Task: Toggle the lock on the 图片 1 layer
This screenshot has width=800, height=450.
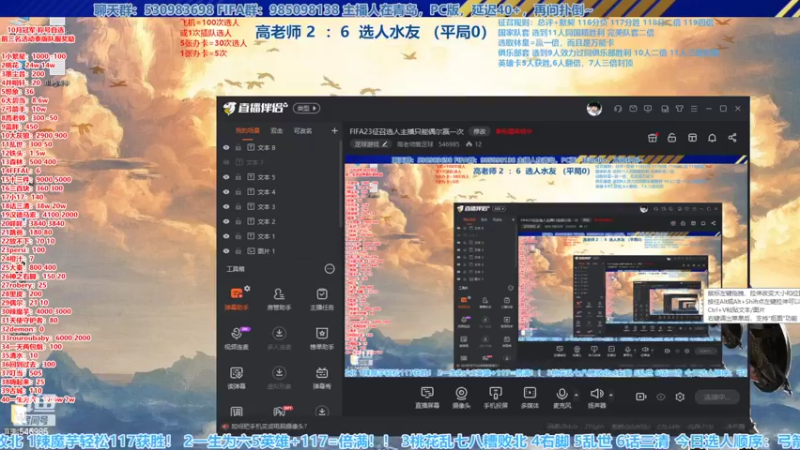Action: [x=238, y=251]
